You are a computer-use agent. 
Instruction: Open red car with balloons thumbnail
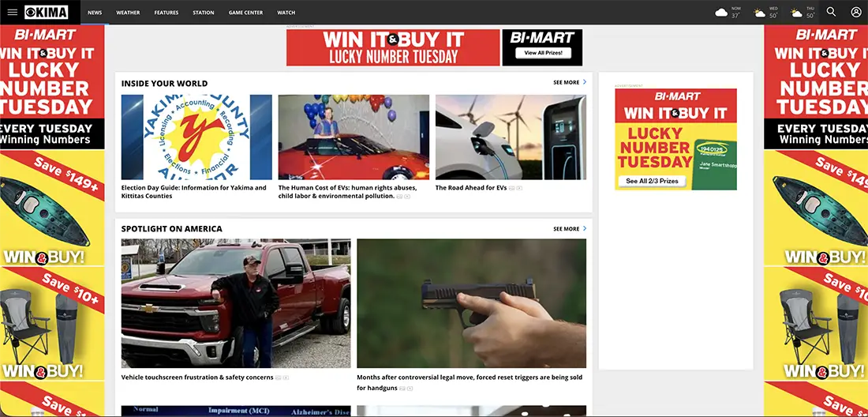click(354, 137)
